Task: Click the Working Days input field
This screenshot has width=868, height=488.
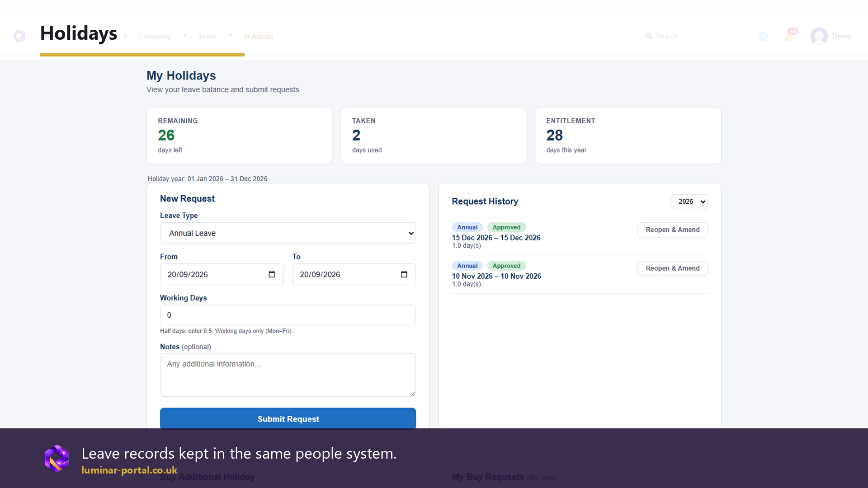Action: pos(288,315)
